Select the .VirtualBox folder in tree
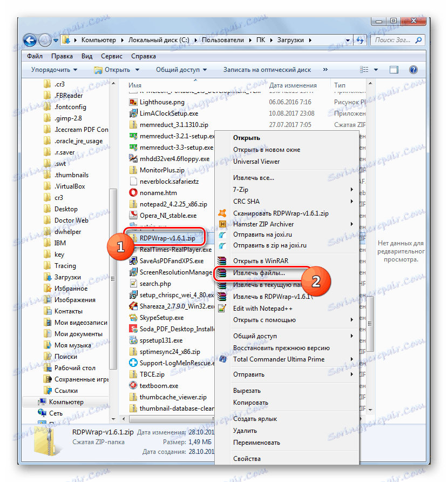 [x=70, y=186]
